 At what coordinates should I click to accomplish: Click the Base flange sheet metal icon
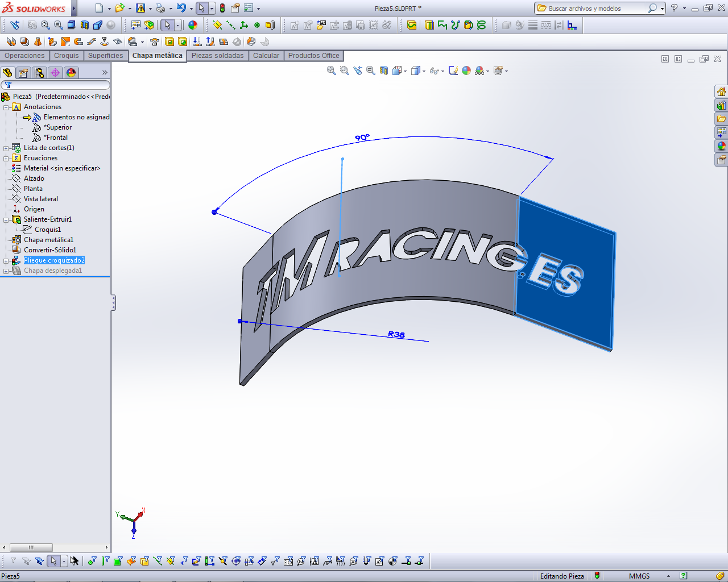click(11, 41)
